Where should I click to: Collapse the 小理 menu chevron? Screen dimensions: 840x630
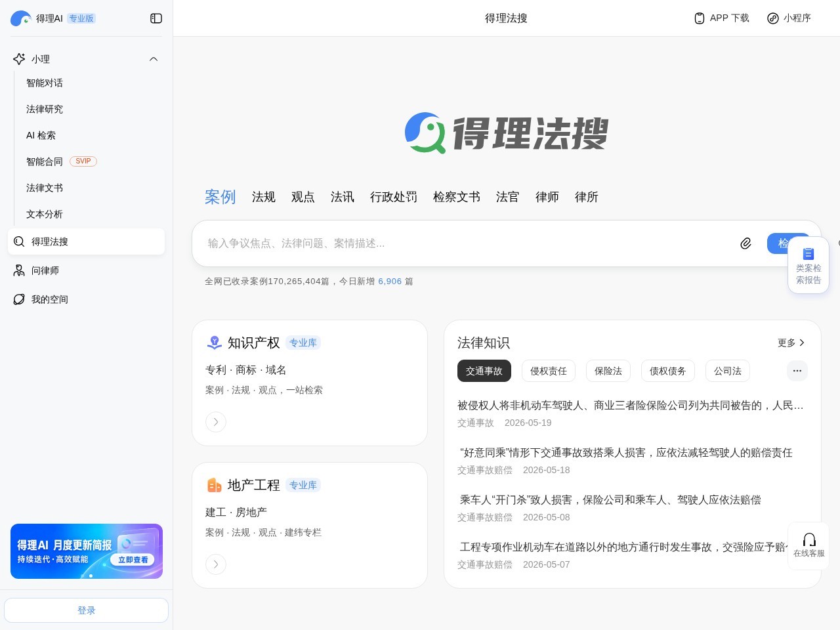tap(154, 59)
